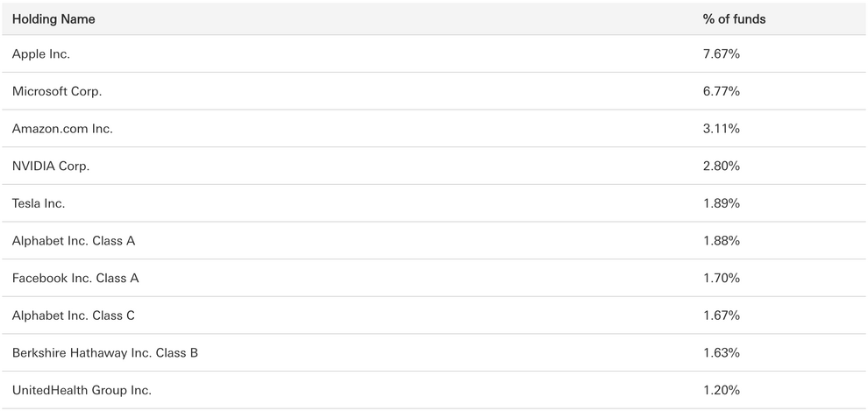Click UnitedHealth's 1.20% fund percentage
Viewport: 868px width, 411px height.
(x=722, y=390)
